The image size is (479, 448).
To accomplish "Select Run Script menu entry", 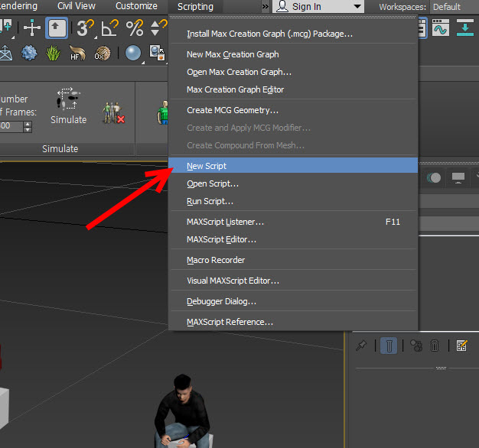I will 293,201.
